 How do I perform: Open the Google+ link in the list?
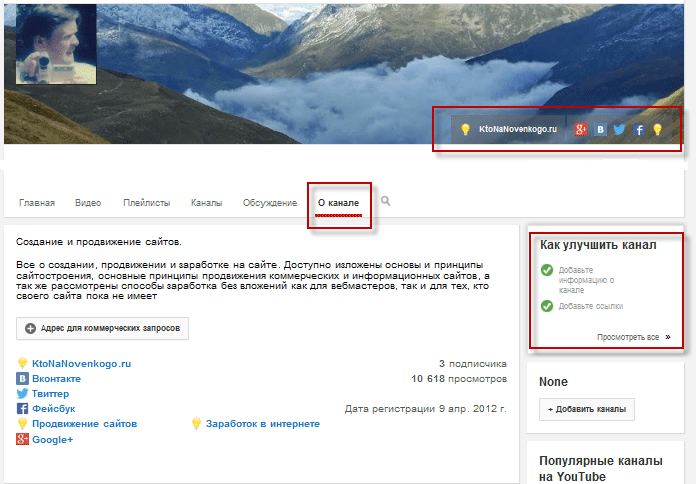coord(52,440)
